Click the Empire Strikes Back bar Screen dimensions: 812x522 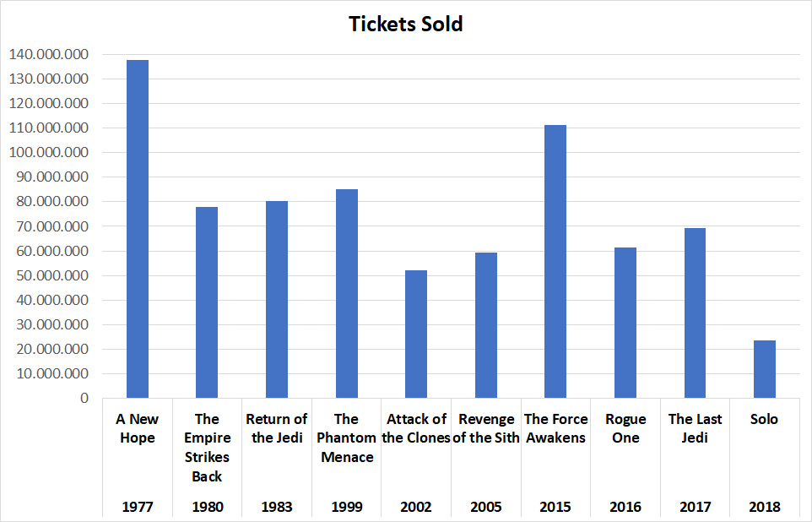(207, 302)
